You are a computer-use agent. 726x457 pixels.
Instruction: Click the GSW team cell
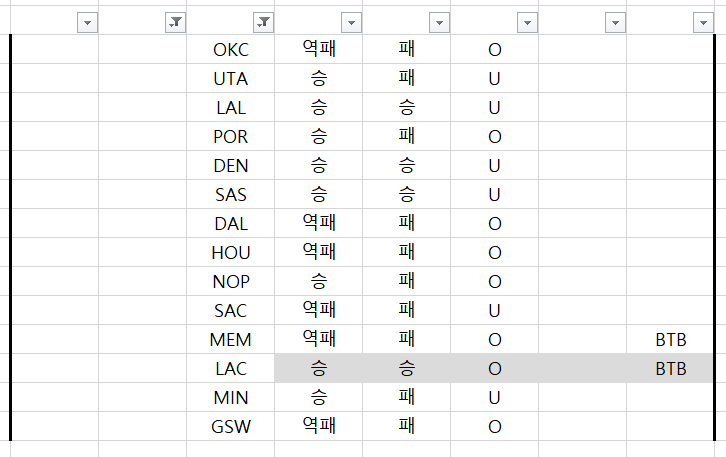[x=231, y=427]
